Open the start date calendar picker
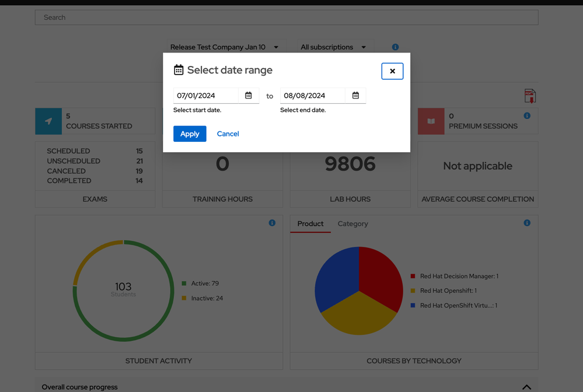This screenshot has height=392, width=583. coord(249,96)
